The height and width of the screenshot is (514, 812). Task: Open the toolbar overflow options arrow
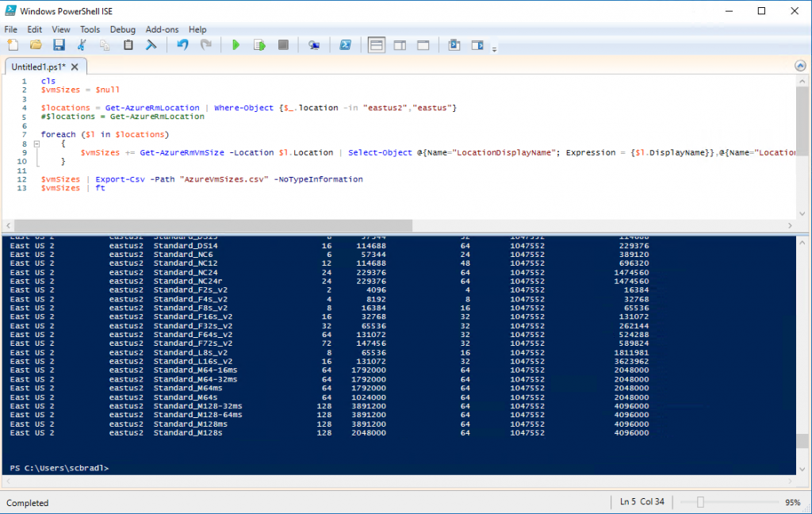(x=494, y=49)
